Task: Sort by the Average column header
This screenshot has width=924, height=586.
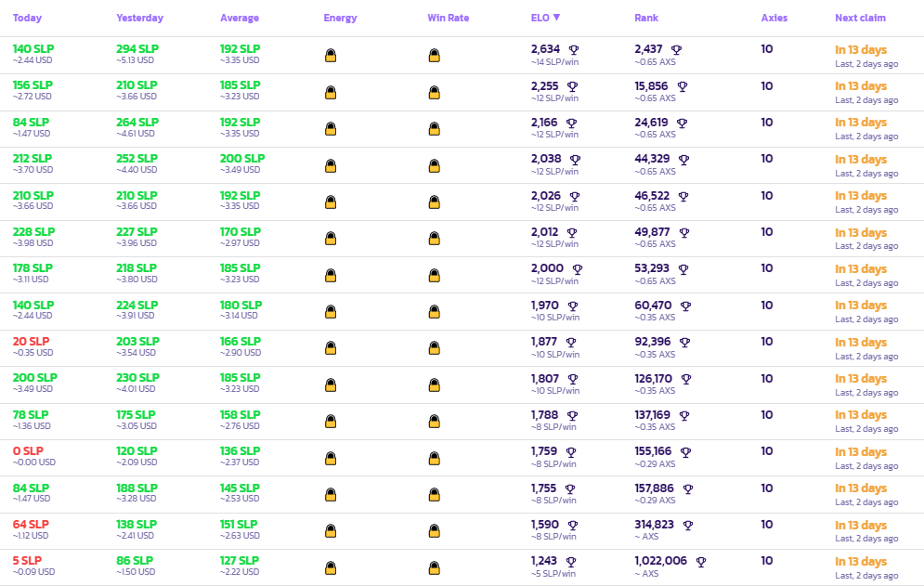Action: tap(240, 18)
